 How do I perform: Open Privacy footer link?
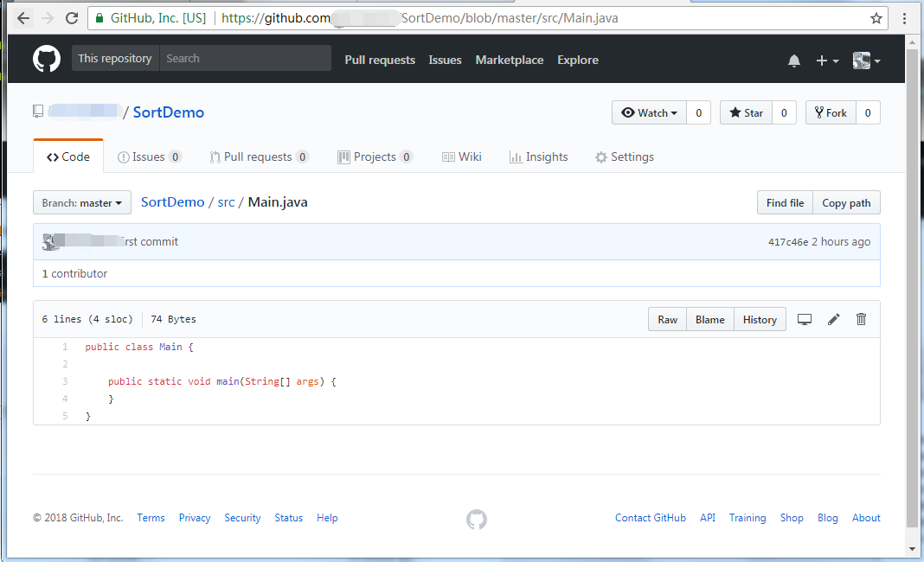(x=195, y=518)
